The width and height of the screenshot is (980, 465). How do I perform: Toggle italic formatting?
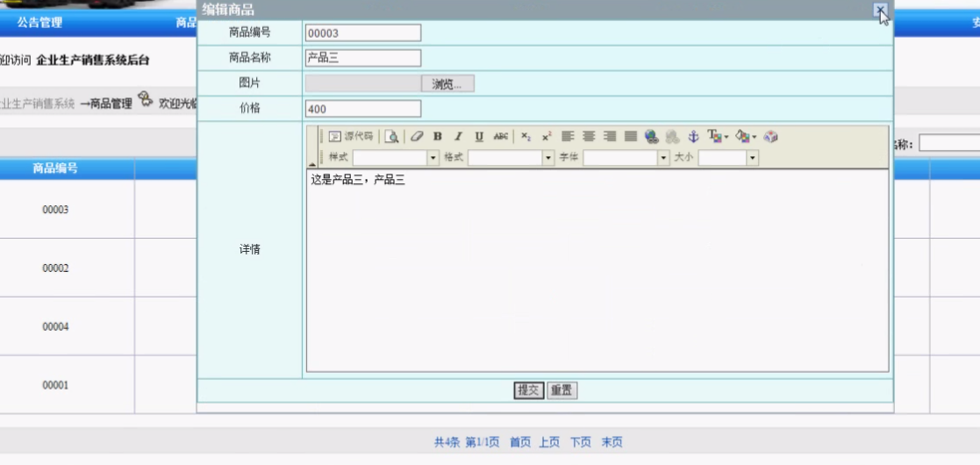[x=458, y=136]
